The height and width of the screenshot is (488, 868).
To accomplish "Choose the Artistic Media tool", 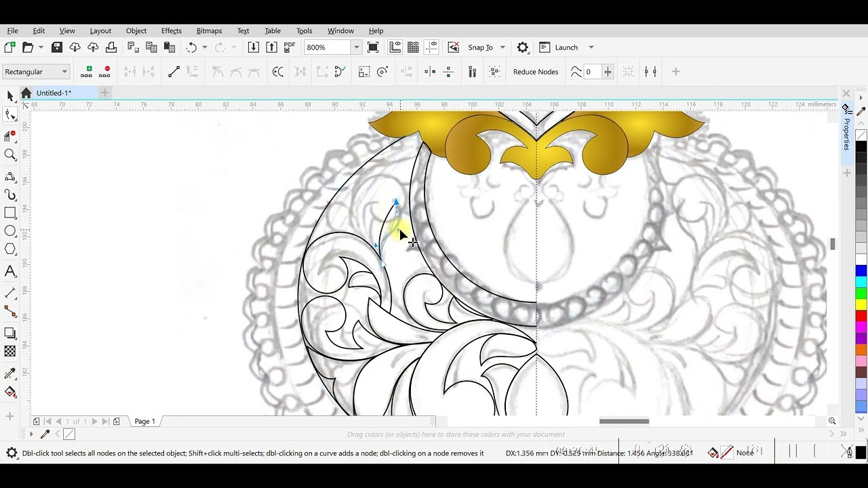I will click(x=10, y=195).
